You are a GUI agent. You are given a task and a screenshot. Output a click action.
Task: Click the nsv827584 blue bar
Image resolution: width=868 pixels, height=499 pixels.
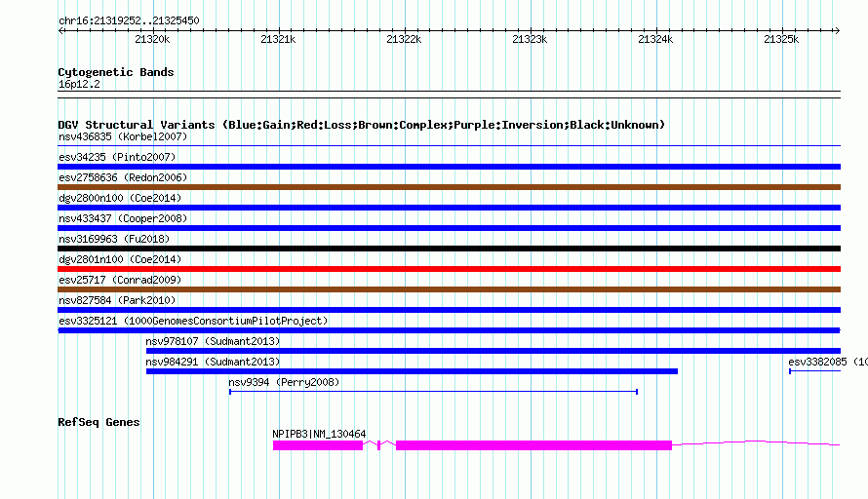[449, 310]
